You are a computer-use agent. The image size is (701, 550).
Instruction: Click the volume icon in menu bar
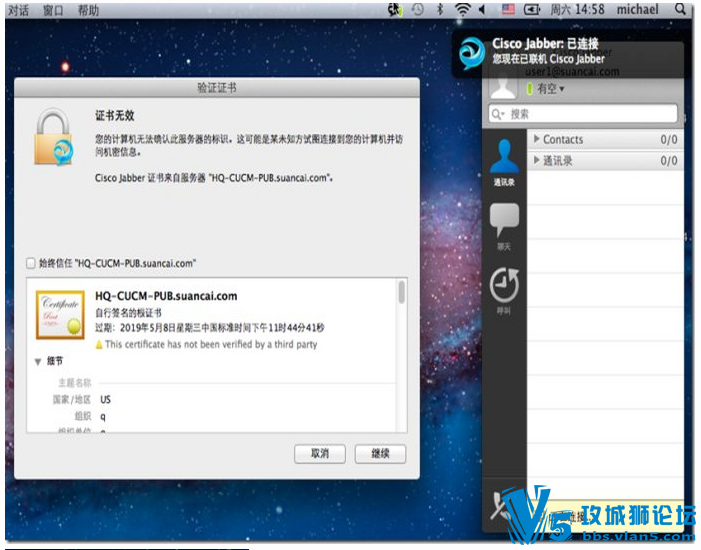click(x=482, y=9)
